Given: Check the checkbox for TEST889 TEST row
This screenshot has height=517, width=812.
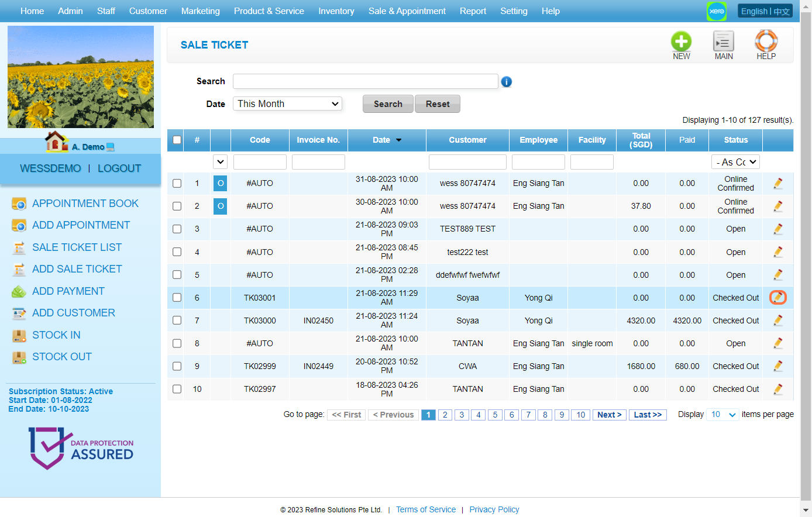Looking at the screenshot, I should tap(177, 229).
